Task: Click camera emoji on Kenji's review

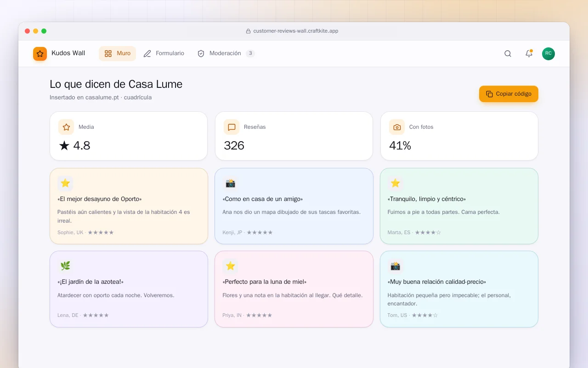Action: pyautogui.click(x=230, y=184)
